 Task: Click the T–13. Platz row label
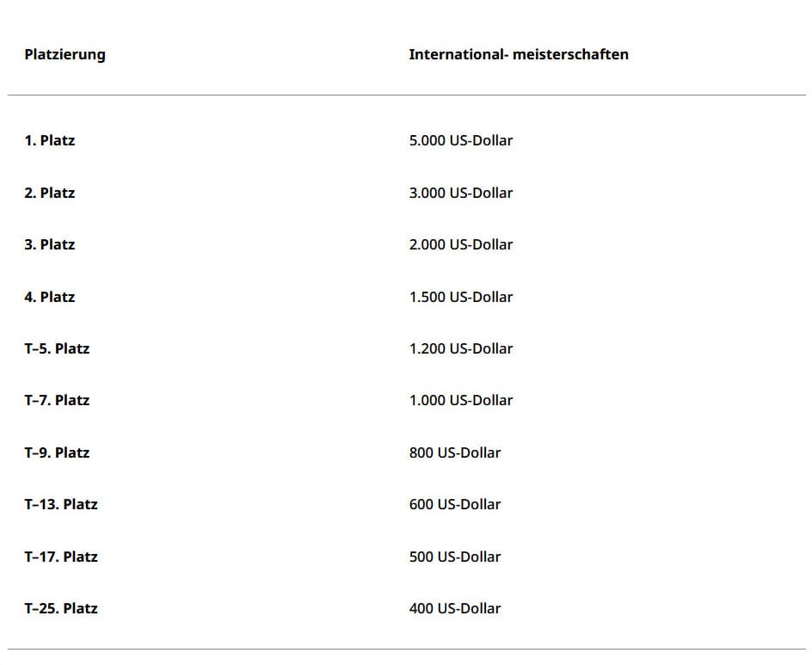60,504
